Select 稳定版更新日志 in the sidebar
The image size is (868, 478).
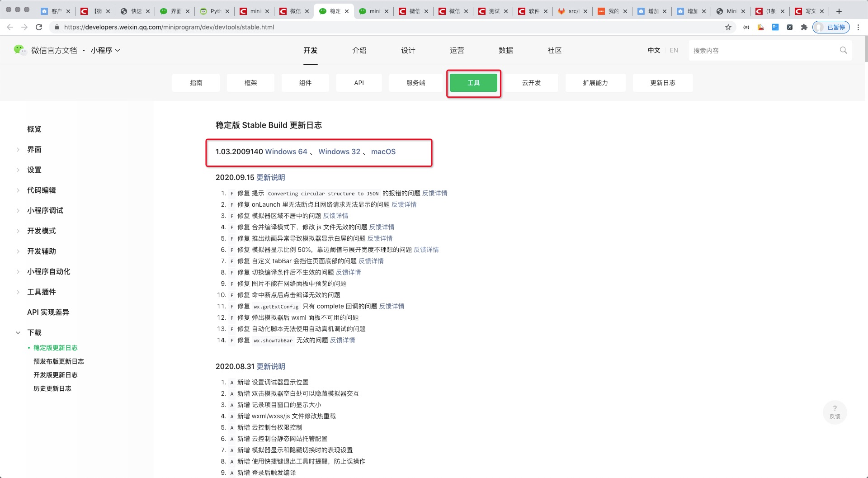tap(56, 348)
